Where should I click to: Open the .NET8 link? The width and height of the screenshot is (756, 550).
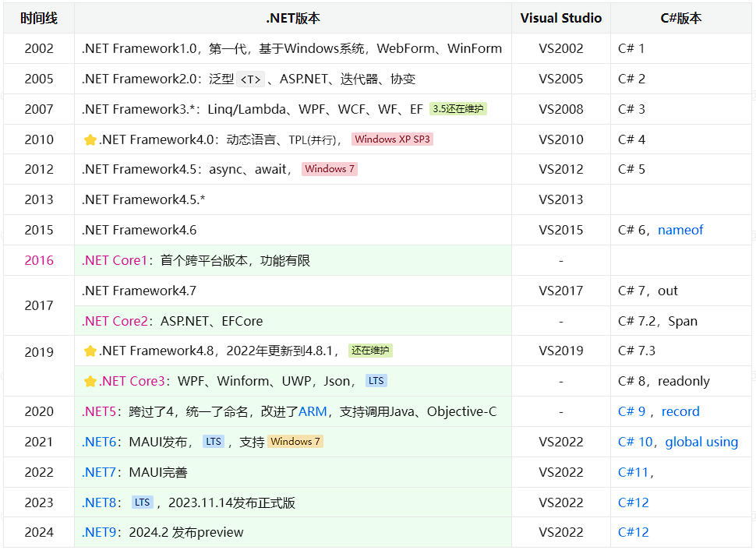(99, 502)
